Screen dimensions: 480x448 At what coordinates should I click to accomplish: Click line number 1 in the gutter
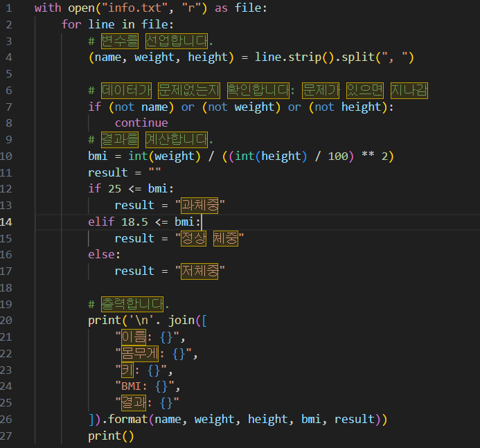click(9, 8)
